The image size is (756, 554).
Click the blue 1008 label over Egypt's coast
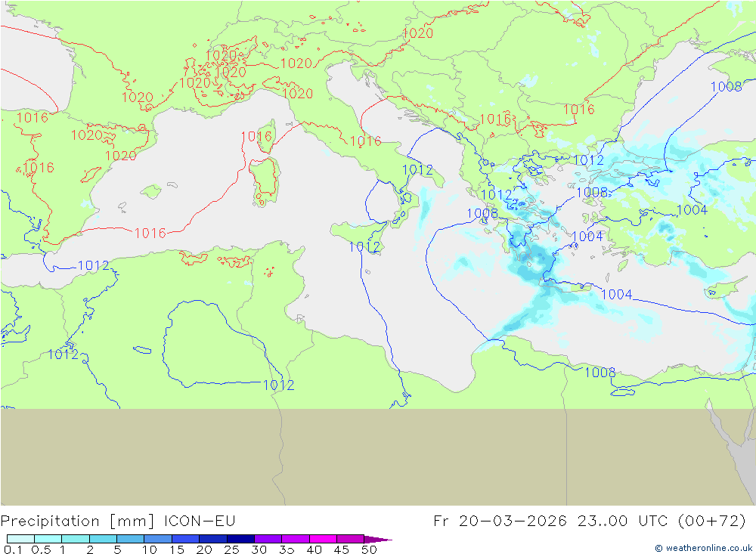pyautogui.click(x=600, y=372)
